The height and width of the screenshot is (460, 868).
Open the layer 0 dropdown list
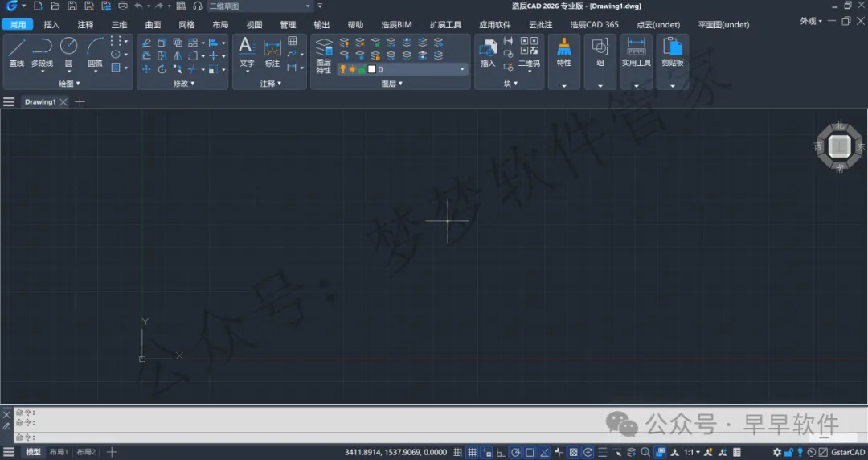pyautogui.click(x=462, y=69)
